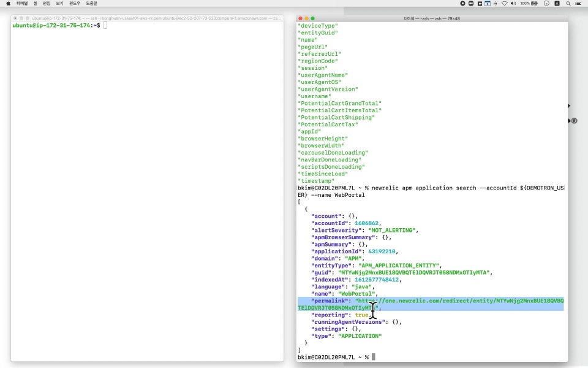
Task: Click the highlighted permalink URL
Action: click(x=431, y=304)
